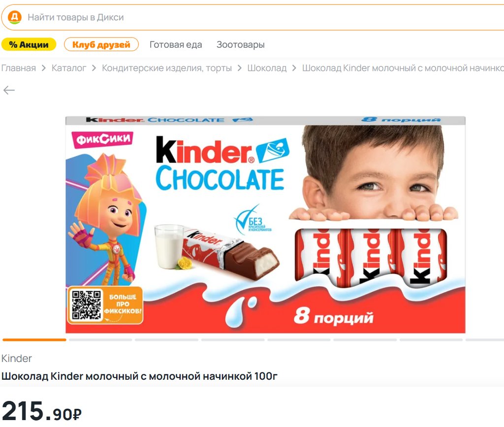Select the Зоотовары menu item

[240, 45]
